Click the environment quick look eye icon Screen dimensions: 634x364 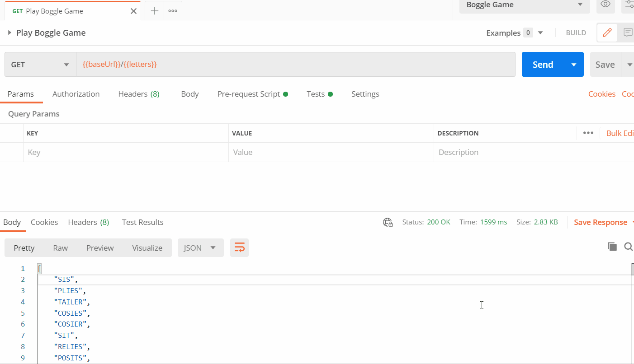coord(606,5)
